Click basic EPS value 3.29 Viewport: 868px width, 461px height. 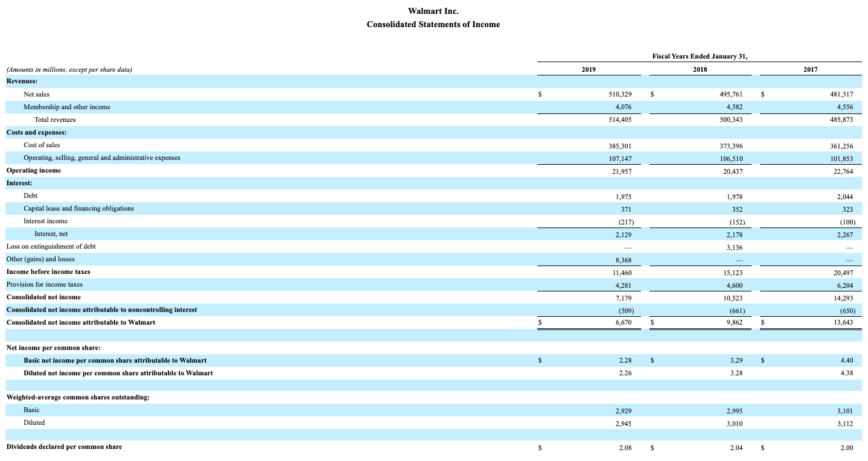coord(736,360)
